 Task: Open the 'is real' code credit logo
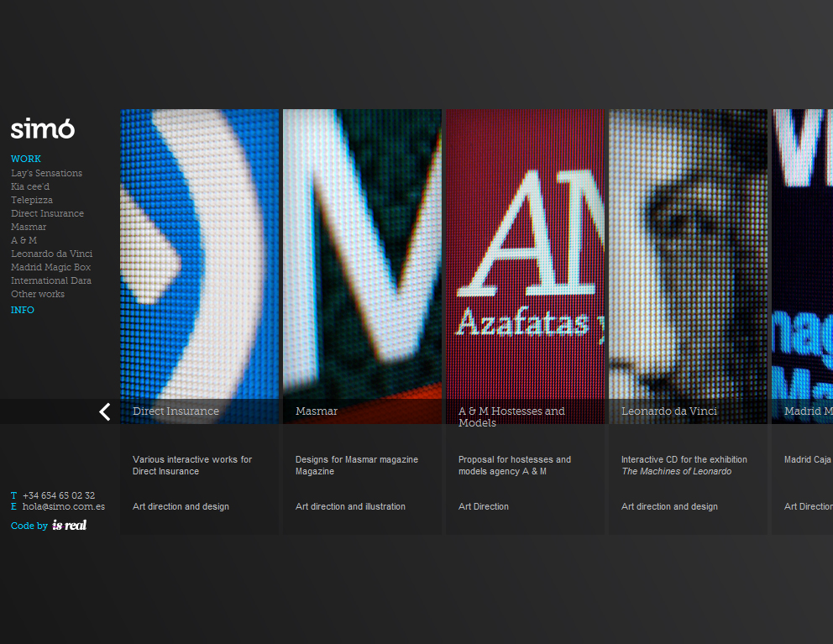click(69, 526)
